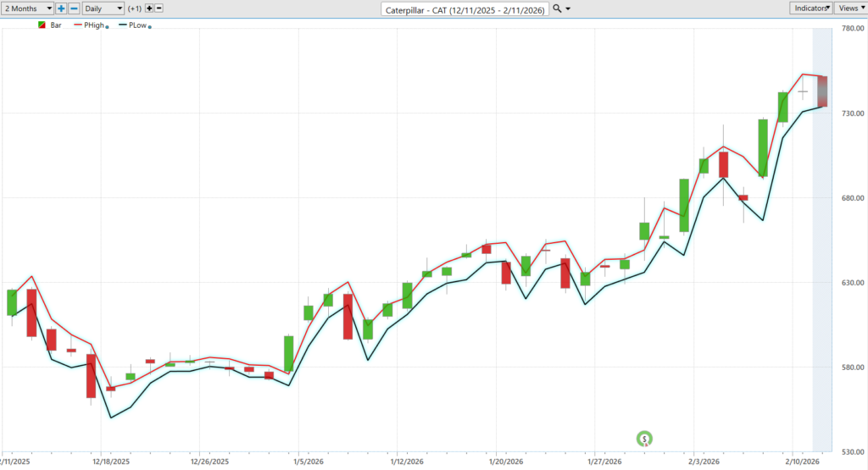Click the red-green Bar legend icon
Screen dimensions: 868x470
pos(42,25)
